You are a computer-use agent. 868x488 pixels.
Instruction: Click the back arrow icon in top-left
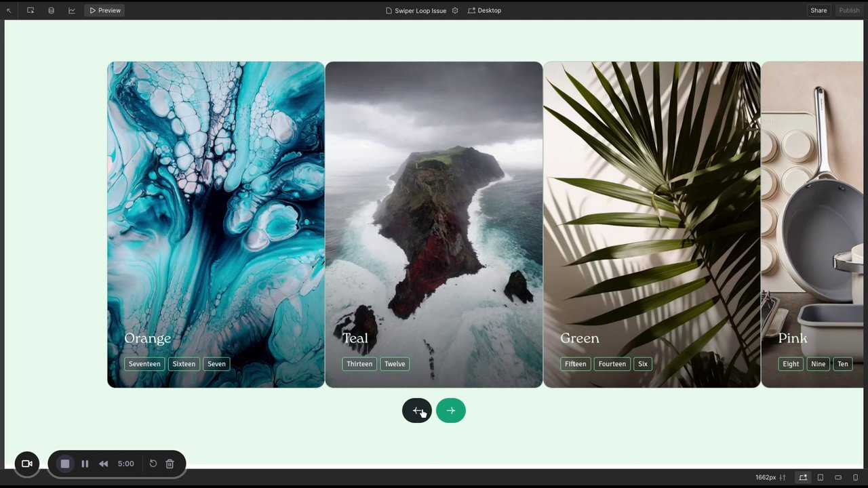[x=9, y=11]
